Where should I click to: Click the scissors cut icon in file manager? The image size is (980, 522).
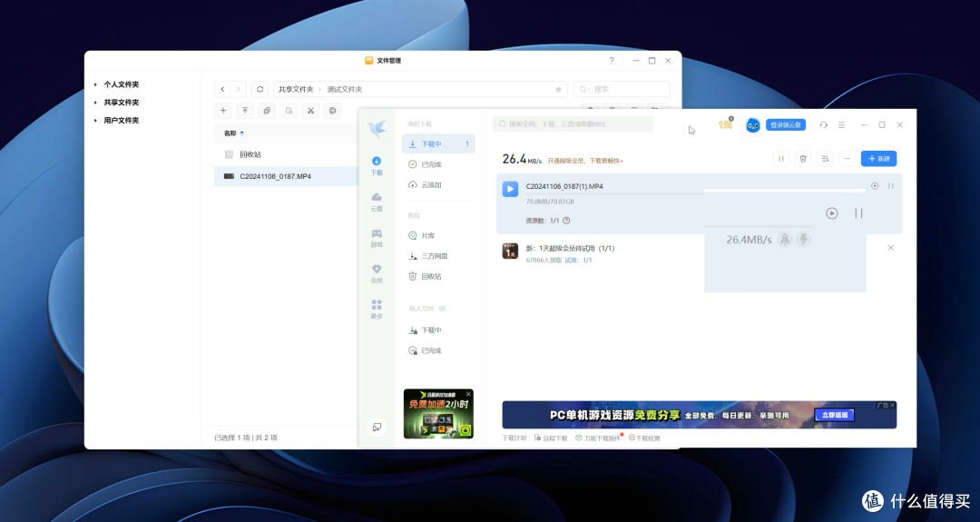310,111
